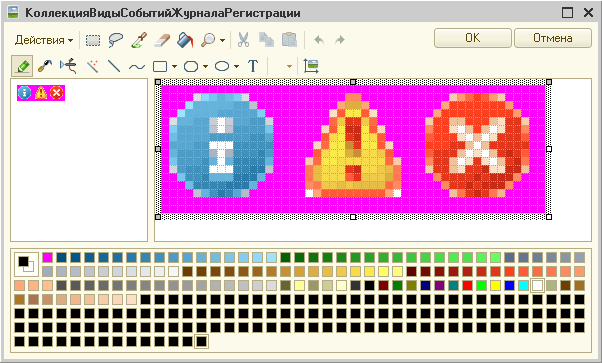Select the Pencil drawing tool

tap(22, 66)
